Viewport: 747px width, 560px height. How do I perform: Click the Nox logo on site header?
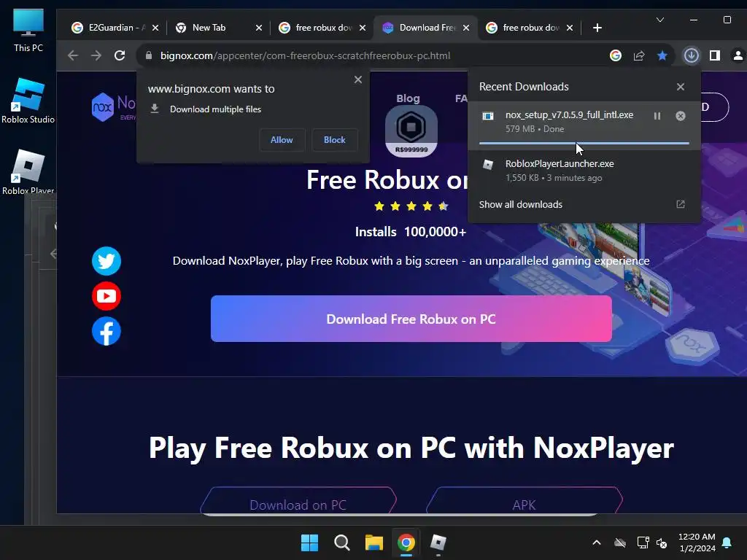click(x=113, y=106)
